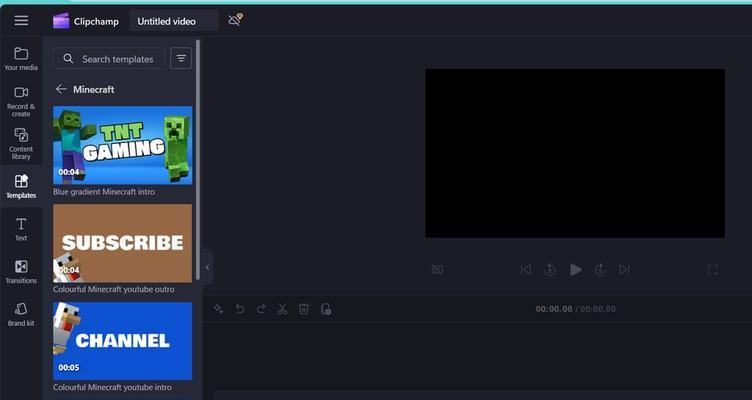Click the Delete trash icon

(x=304, y=309)
